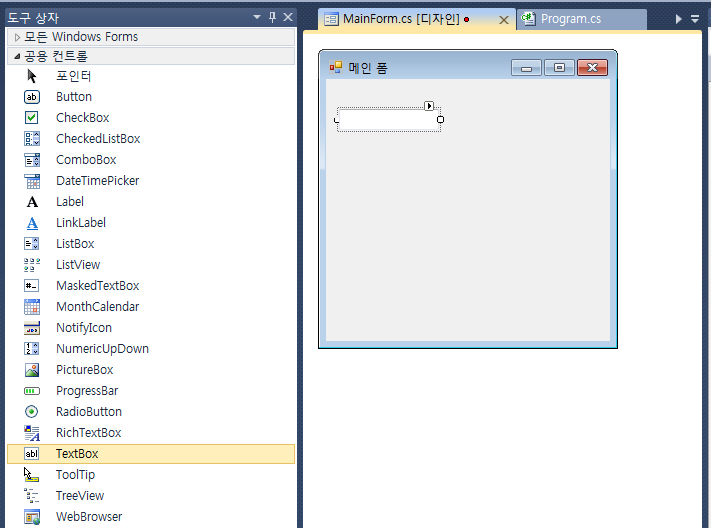Click the ProgressBar label text

(x=87, y=391)
